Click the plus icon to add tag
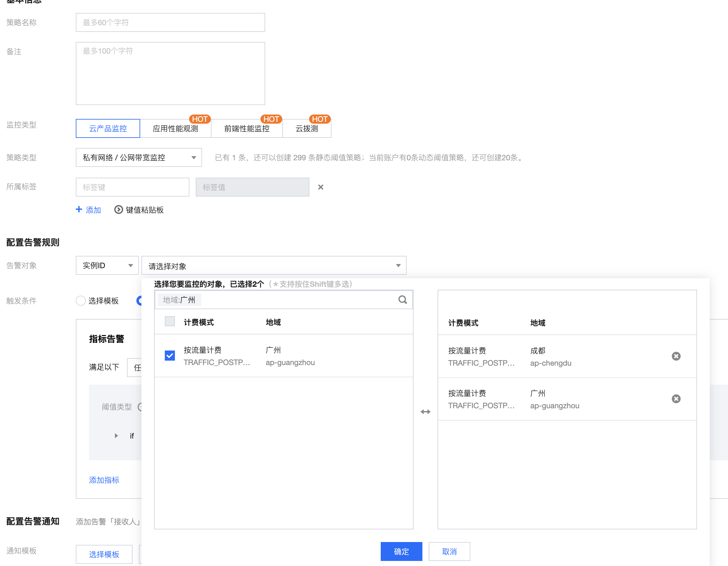The width and height of the screenshot is (728, 566). (x=79, y=209)
